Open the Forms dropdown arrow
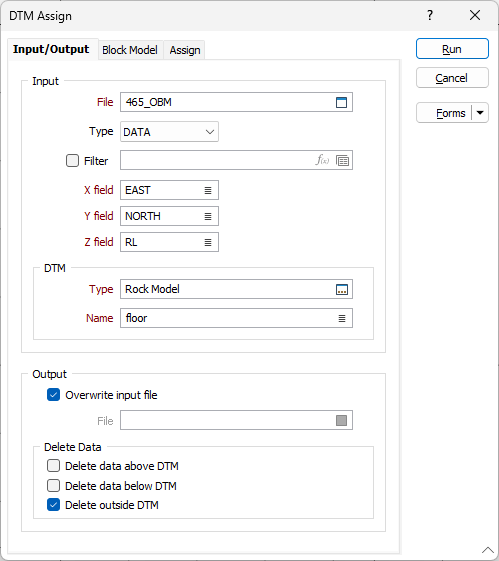This screenshot has width=499, height=561. [x=480, y=113]
